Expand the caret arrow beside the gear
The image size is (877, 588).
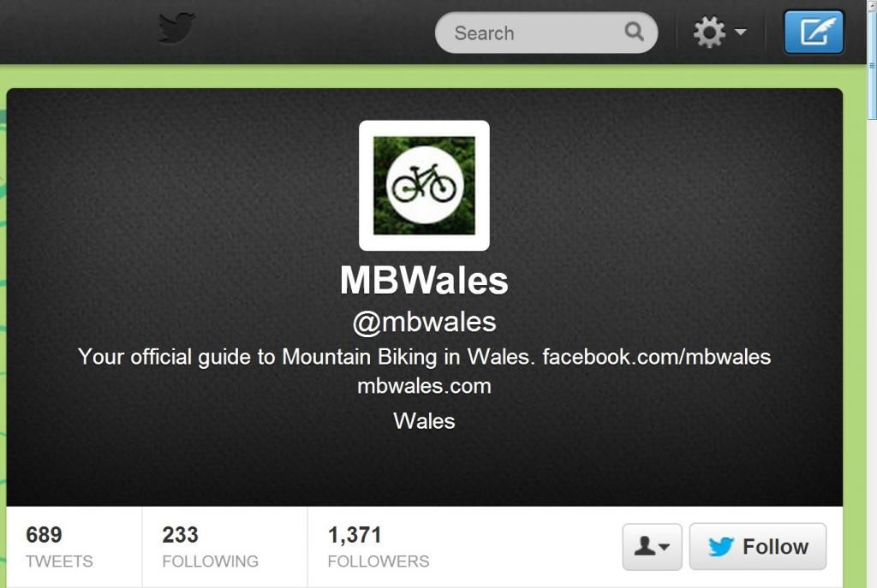[x=740, y=32]
